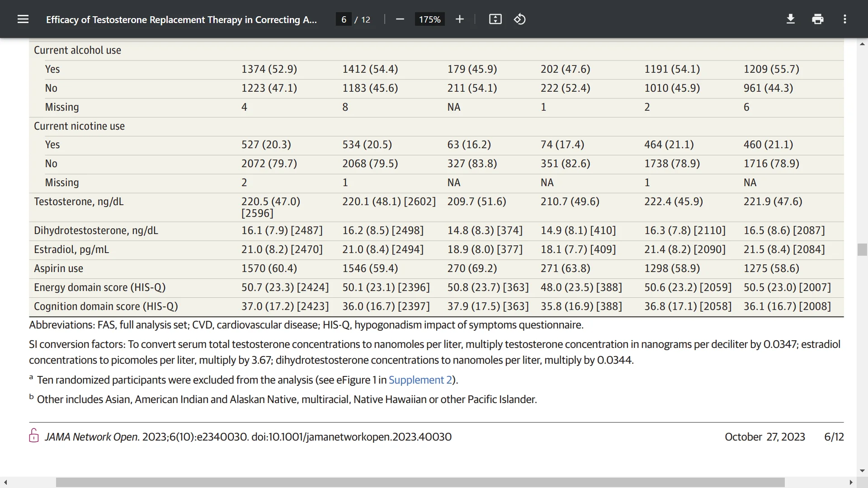Screen dimensions: 868x488
Task: Click the cell '36.1 (16.7) [2008]'
Action: click(x=787, y=306)
